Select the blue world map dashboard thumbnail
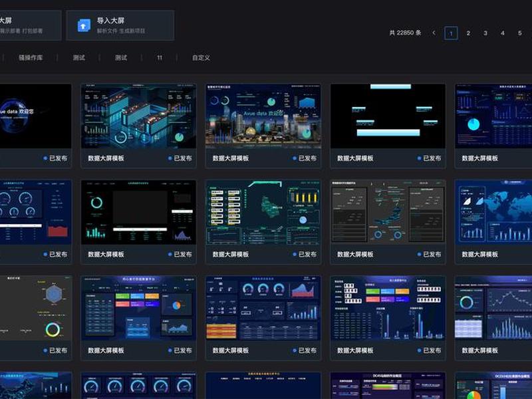Viewport: 532px width, 399px height. pyautogui.click(x=493, y=212)
